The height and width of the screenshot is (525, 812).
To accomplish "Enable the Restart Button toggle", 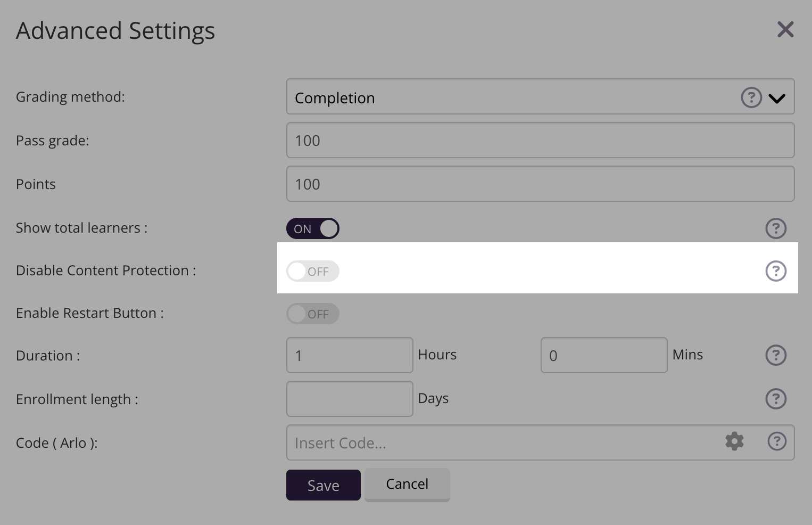I will click(313, 314).
